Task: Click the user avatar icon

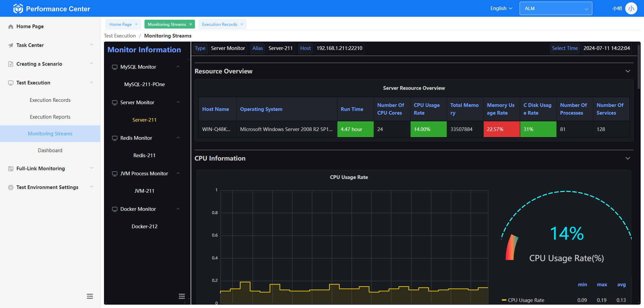Action: tap(631, 8)
